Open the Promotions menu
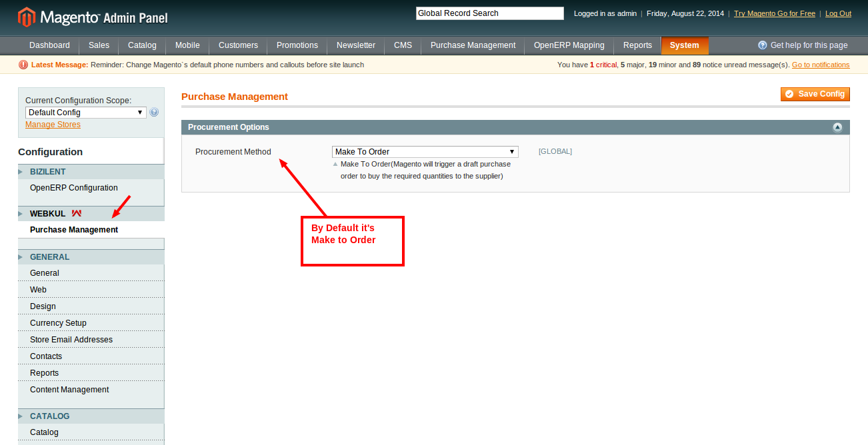The height and width of the screenshot is (445, 868). (297, 45)
